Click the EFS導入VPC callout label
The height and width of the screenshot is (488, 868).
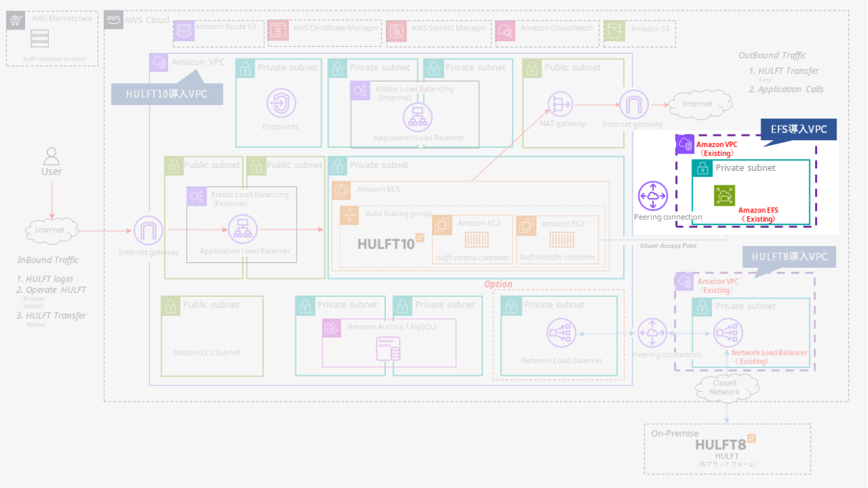800,130
